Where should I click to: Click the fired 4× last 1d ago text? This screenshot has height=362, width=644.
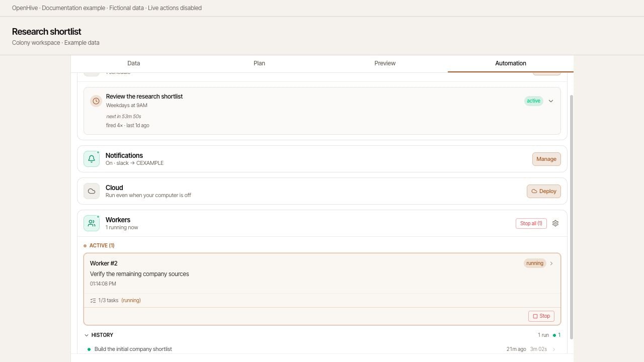point(128,126)
